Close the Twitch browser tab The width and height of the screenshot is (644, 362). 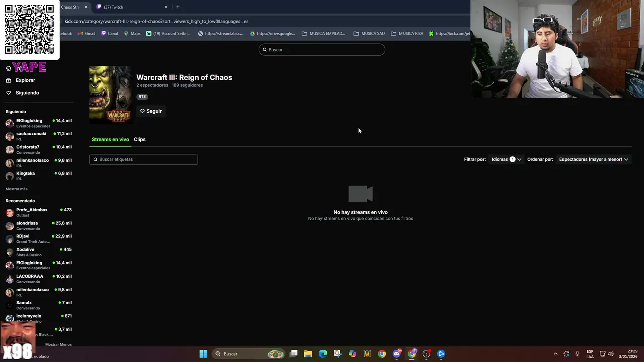[x=166, y=7]
